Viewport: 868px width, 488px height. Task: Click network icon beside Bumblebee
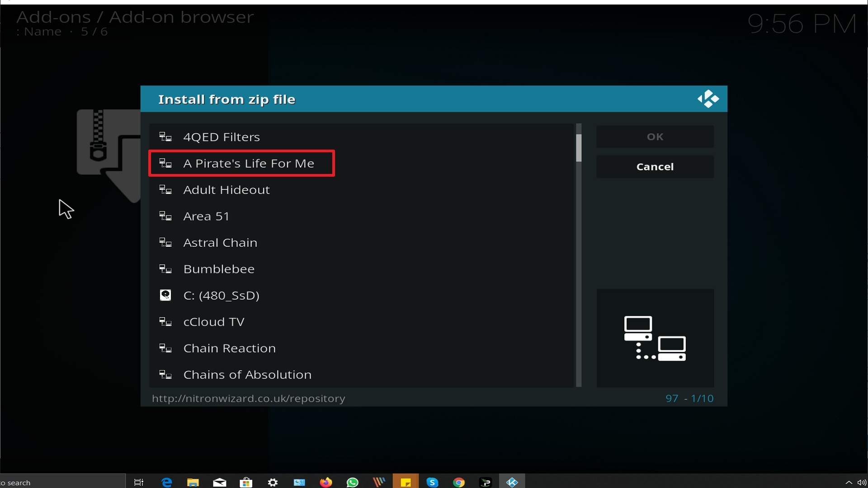(x=165, y=269)
